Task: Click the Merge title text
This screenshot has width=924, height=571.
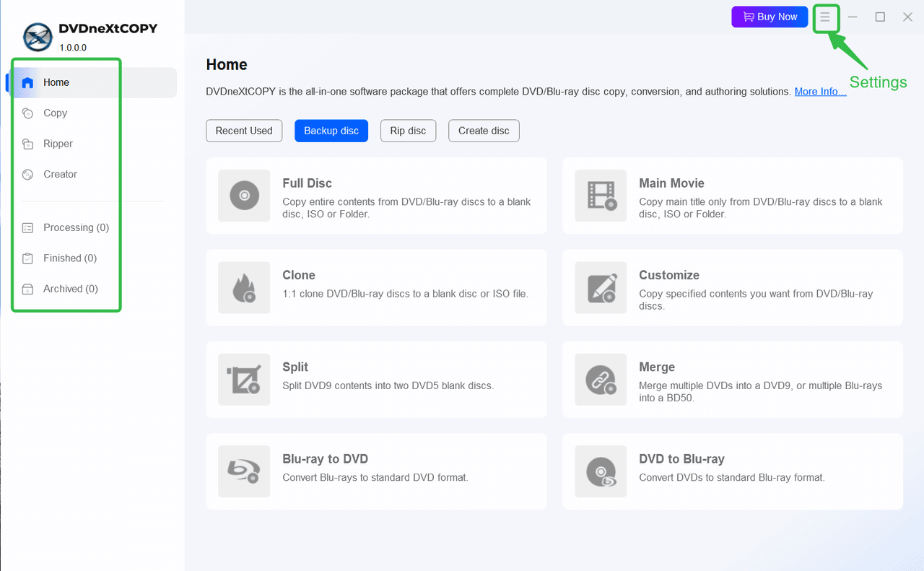Action: tap(657, 367)
